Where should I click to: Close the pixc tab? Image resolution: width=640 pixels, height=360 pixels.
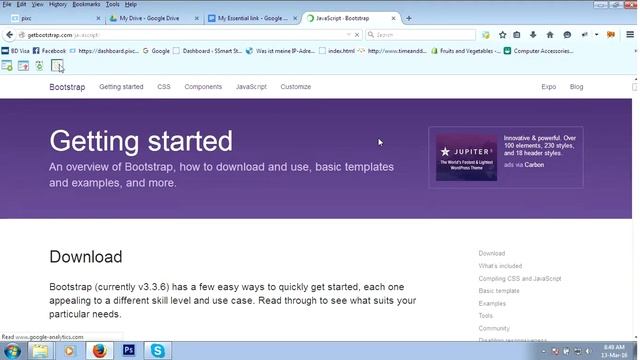point(98,18)
